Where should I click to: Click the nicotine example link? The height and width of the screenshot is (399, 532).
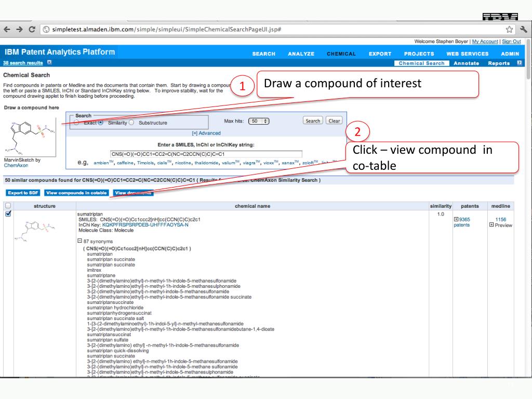click(x=183, y=163)
